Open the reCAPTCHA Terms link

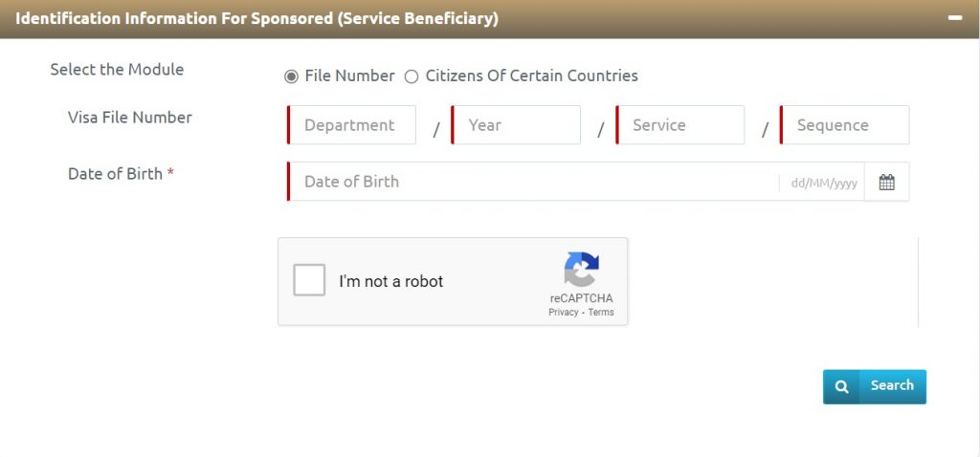(x=601, y=313)
